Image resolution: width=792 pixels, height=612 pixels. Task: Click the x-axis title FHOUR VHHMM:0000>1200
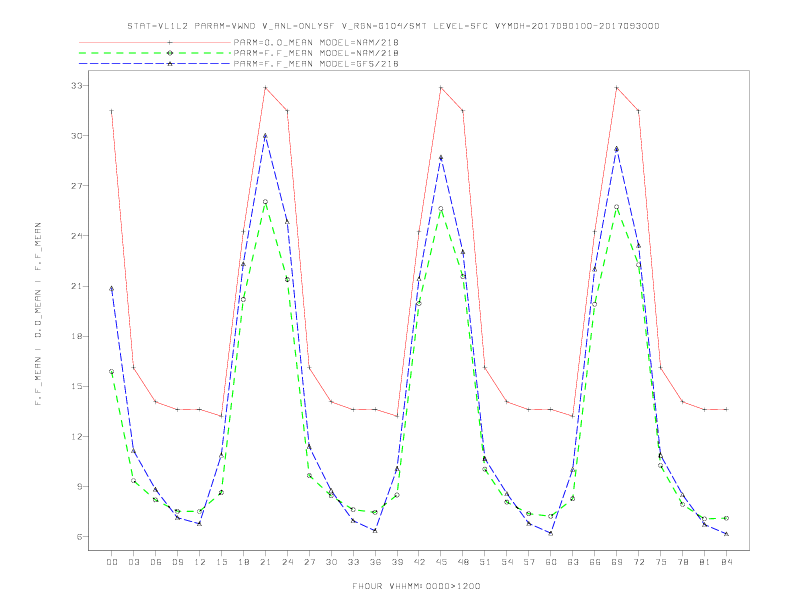click(x=416, y=586)
